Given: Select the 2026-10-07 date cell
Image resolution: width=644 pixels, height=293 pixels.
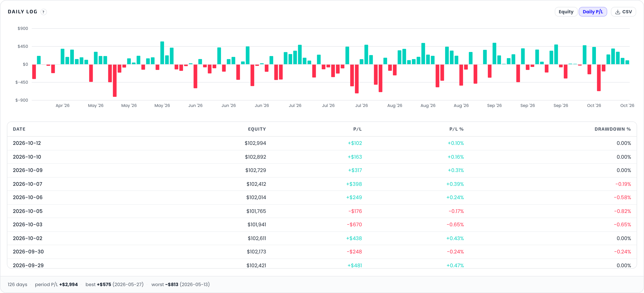Looking at the screenshot, I should (28, 184).
